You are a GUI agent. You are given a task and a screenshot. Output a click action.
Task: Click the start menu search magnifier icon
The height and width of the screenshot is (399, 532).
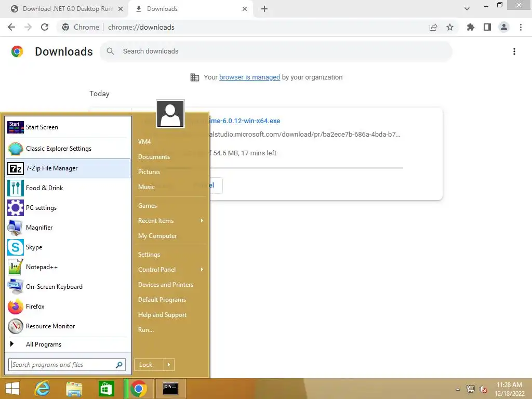[x=119, y=365]
